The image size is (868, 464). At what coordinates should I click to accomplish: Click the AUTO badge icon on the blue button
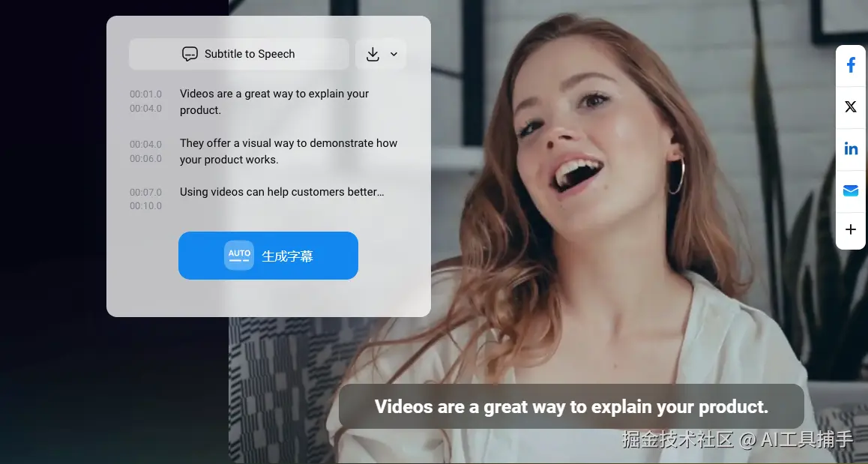tap(239, 256)
